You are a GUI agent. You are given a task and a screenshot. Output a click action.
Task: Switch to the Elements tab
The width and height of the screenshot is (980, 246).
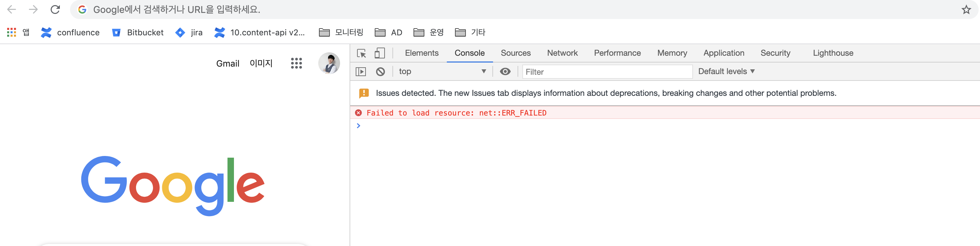click(x=422, y=53)
